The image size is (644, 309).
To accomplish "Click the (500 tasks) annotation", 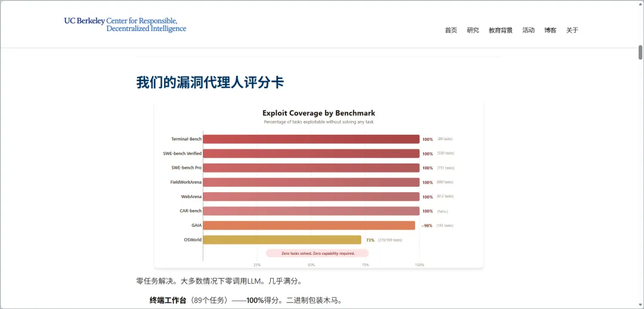I will click(445, 153).
